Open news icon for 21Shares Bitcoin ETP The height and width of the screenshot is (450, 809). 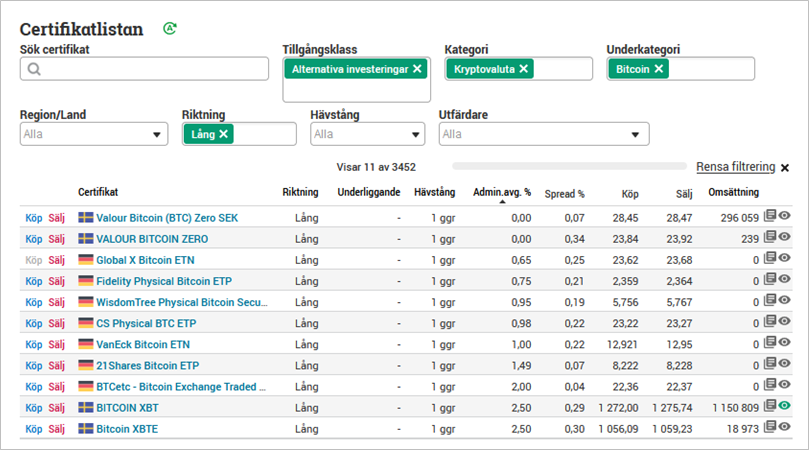point(770,363)
